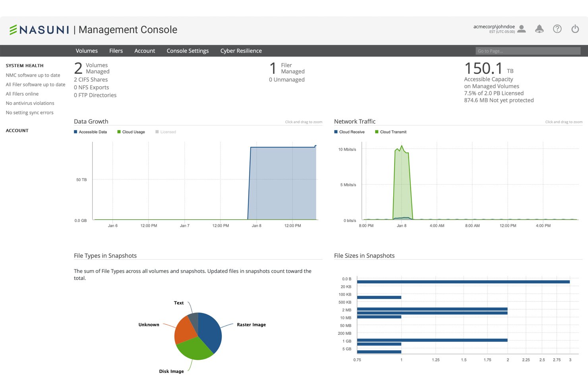Open the Filers menu
The image size is (588, 392).
[x=116, y=51]
